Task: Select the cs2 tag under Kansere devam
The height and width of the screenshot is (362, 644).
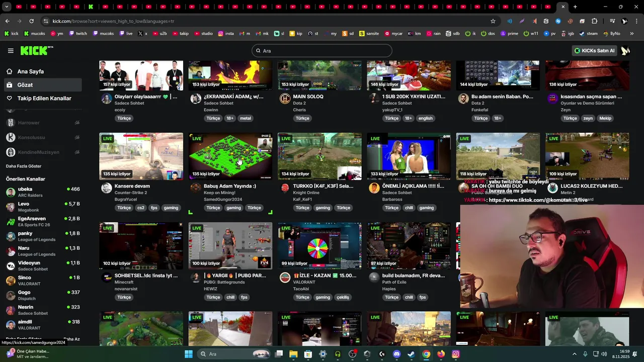Action: (141, 208)
